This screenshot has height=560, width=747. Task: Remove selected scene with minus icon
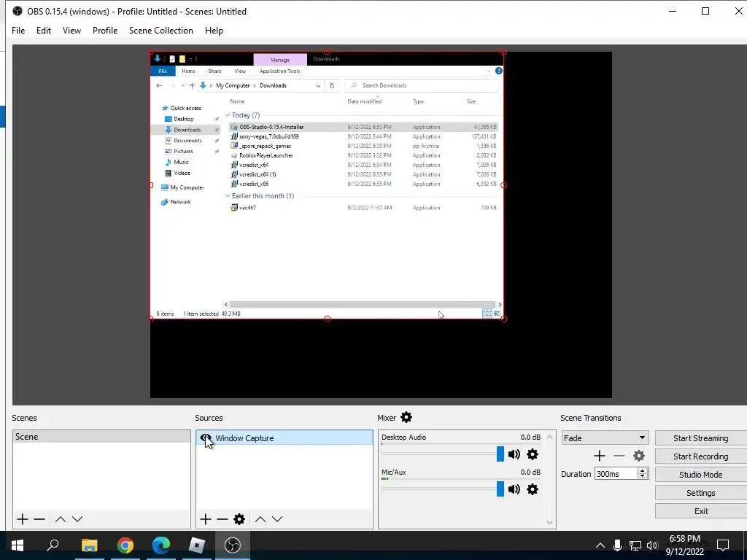(39, 519)
